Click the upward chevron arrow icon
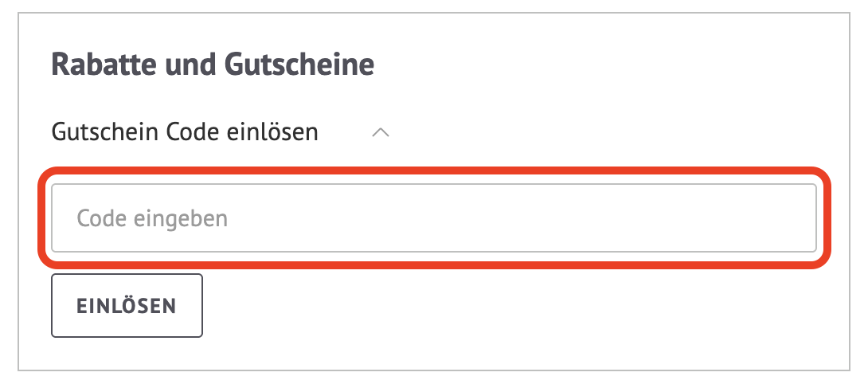Viewport: 868px width, 384px height. [381, 133]
